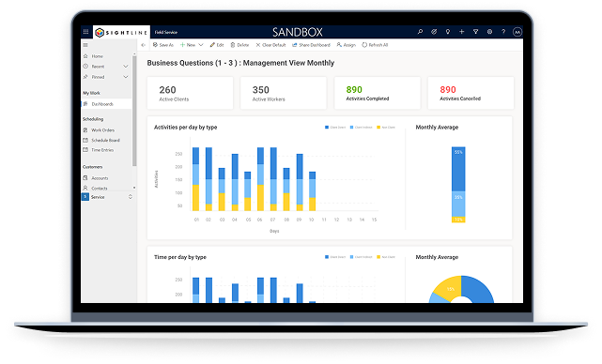602x364 pixels.
Task: Open Schedule Board in the sidebar
Action: click(101, 140)
